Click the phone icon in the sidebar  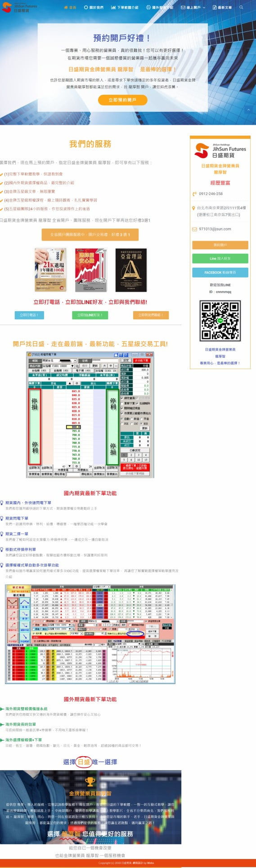click(194, 194)
